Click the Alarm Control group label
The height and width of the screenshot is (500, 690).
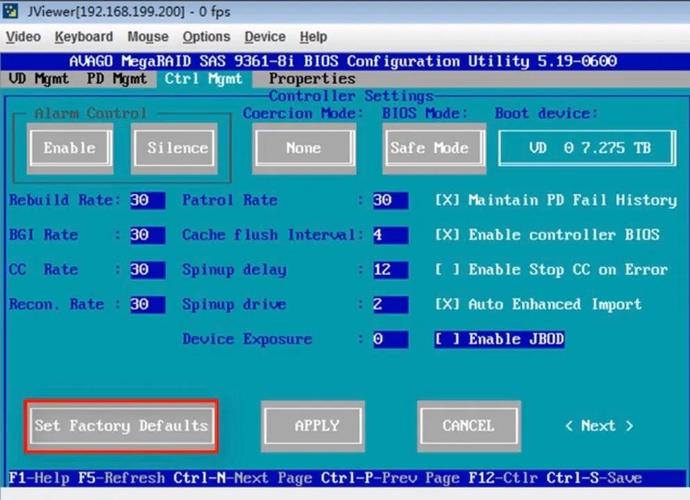click(x=90, y=114)
